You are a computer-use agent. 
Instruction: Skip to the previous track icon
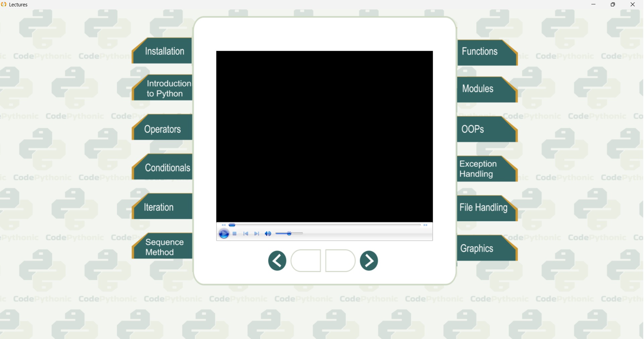(x=246, y=234)
